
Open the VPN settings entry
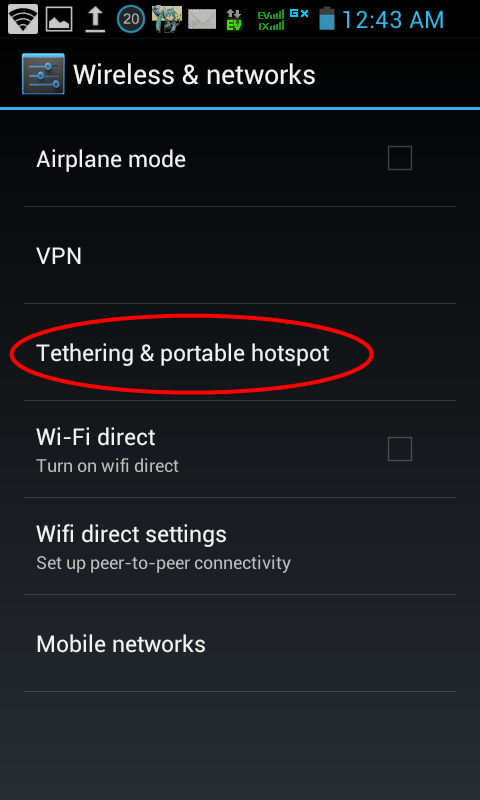(x=240, y=256)
